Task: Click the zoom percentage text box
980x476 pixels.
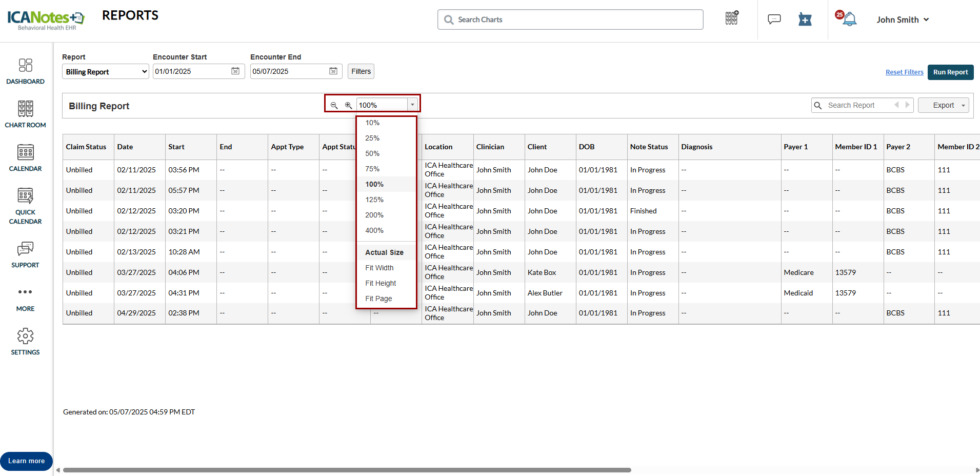Action: tap(382, 105)
